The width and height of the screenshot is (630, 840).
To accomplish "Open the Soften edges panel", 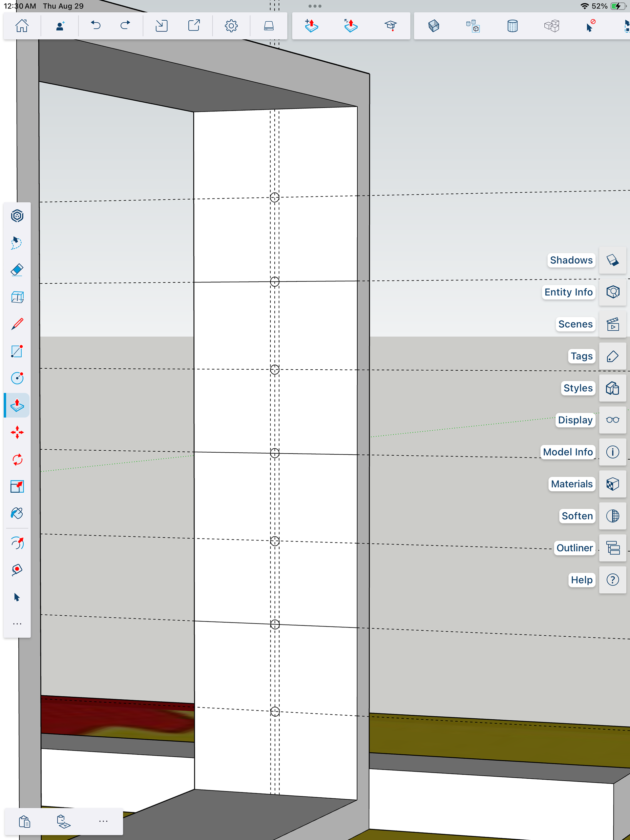I will (x=612, y=516).
